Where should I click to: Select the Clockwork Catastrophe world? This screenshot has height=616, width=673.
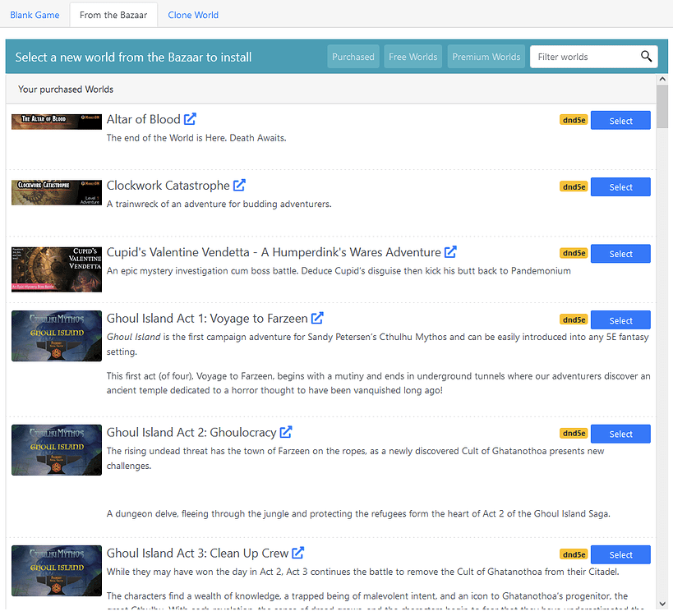620,187
